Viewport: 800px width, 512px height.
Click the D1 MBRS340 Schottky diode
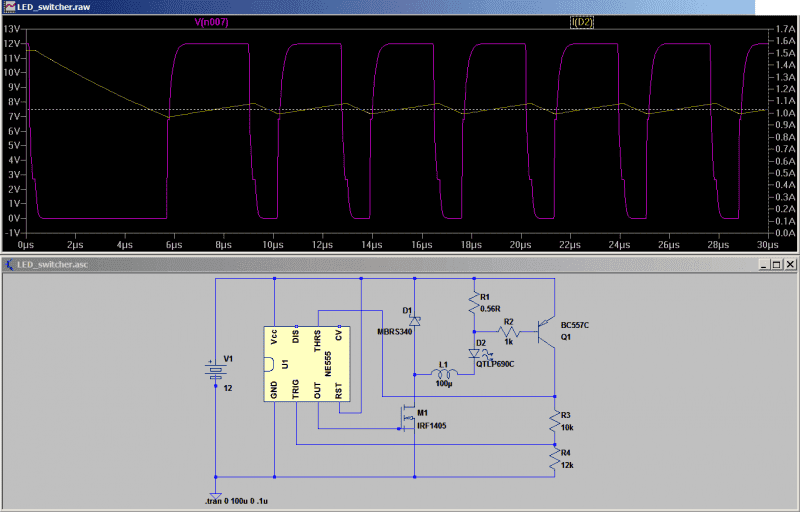(415, 320)
